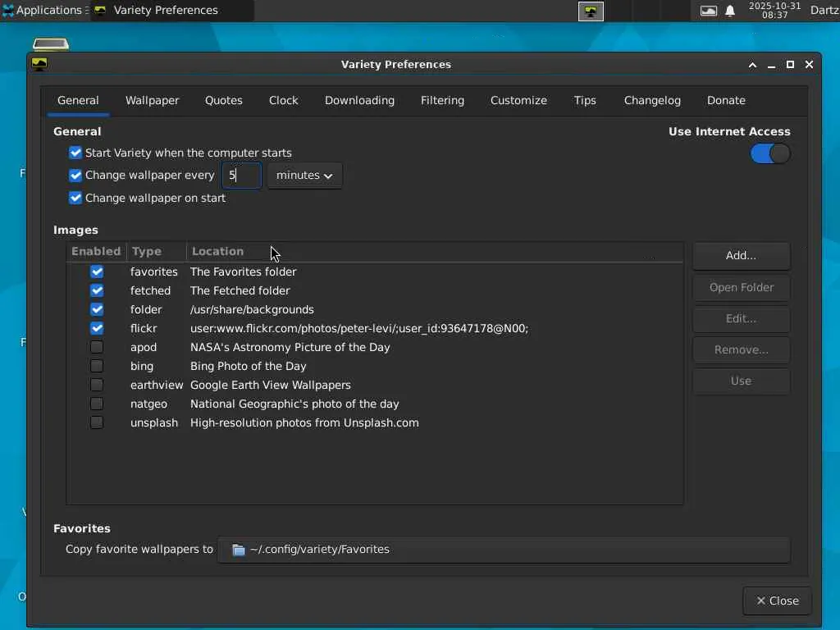
Task: Select 'NASA's Astronomy Picture of the Day' row
Action: [375, 347]
